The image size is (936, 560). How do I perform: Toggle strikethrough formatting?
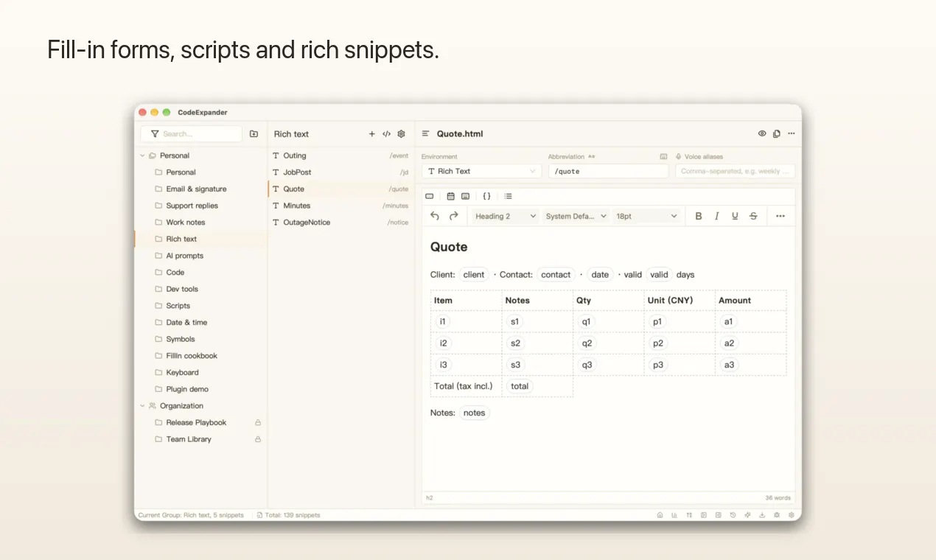pos(753,216)
